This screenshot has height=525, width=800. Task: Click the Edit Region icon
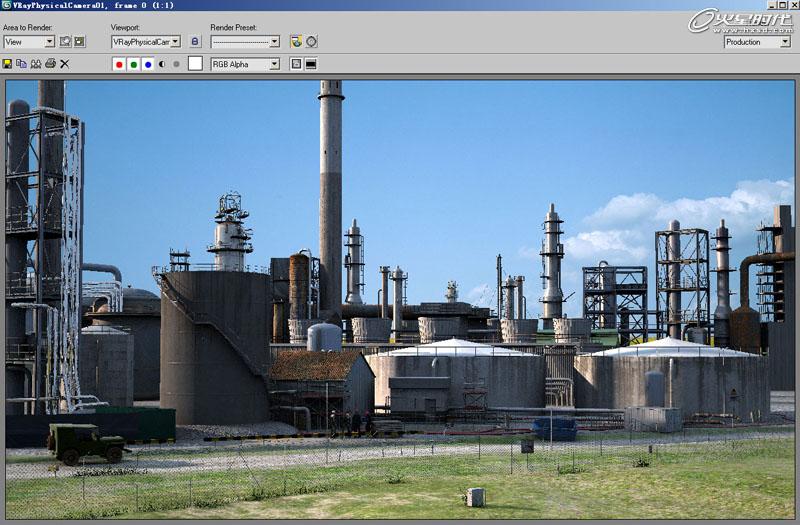coord(65,42)
